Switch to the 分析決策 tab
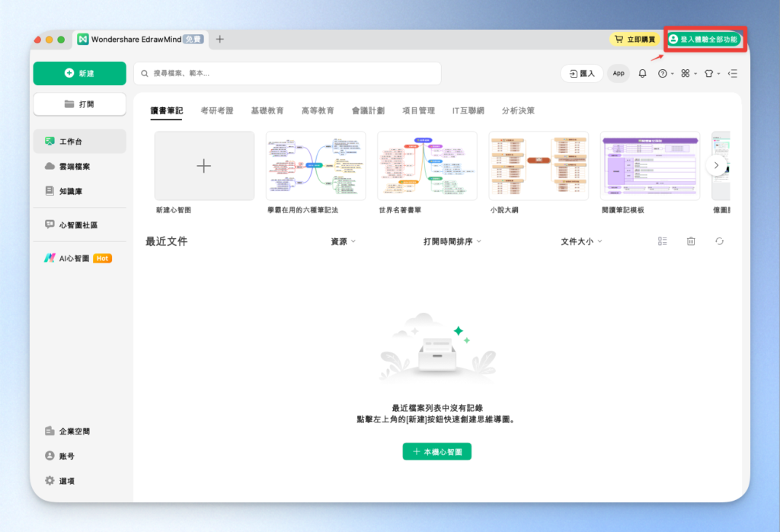780x532 pixels. tap(518, 110)
